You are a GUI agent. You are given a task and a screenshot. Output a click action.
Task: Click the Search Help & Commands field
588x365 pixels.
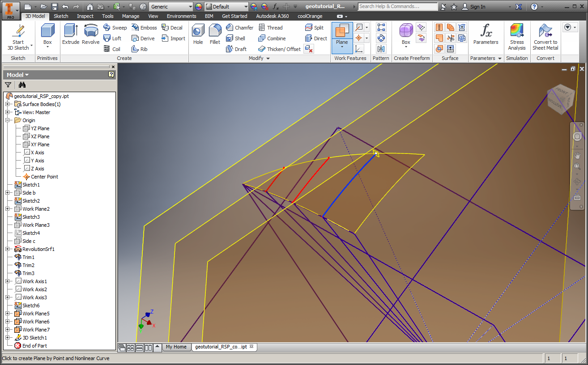[x=398, y=7]
